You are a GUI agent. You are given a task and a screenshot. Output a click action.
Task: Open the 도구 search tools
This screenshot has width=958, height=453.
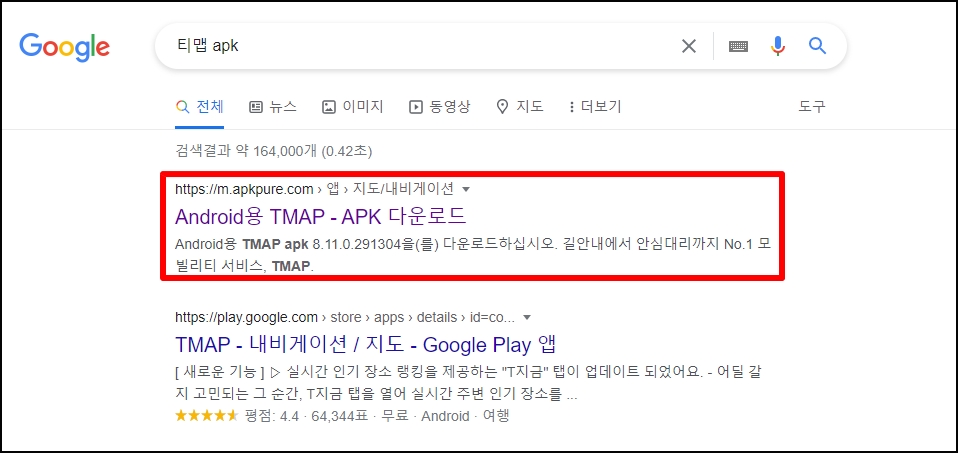coord(812,107)
